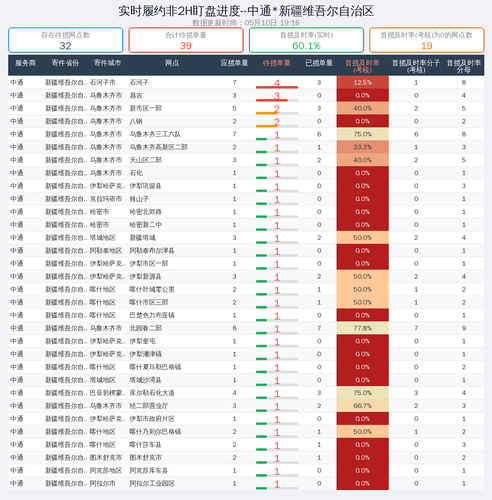Click the 网点 name 伊犁巩留县
The width and height of the screenshot is (492, 500).
click(146, 186)
